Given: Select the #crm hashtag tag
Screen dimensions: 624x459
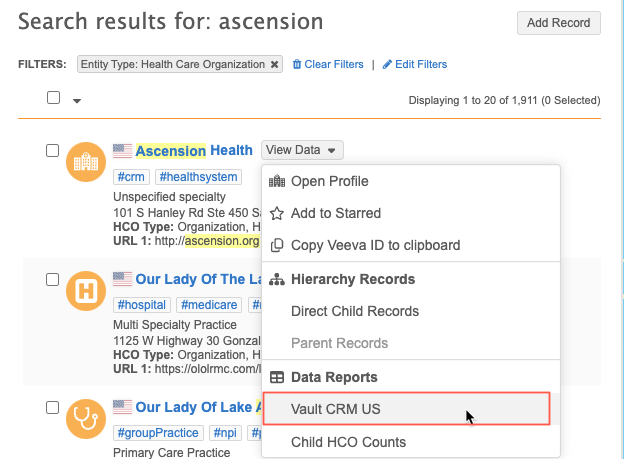Looking at the screenshot, I should 130,177.
